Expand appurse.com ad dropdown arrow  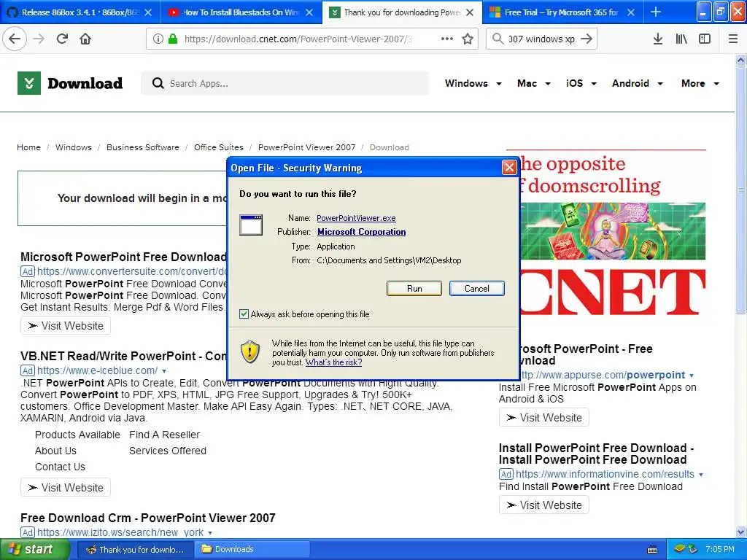692,376
